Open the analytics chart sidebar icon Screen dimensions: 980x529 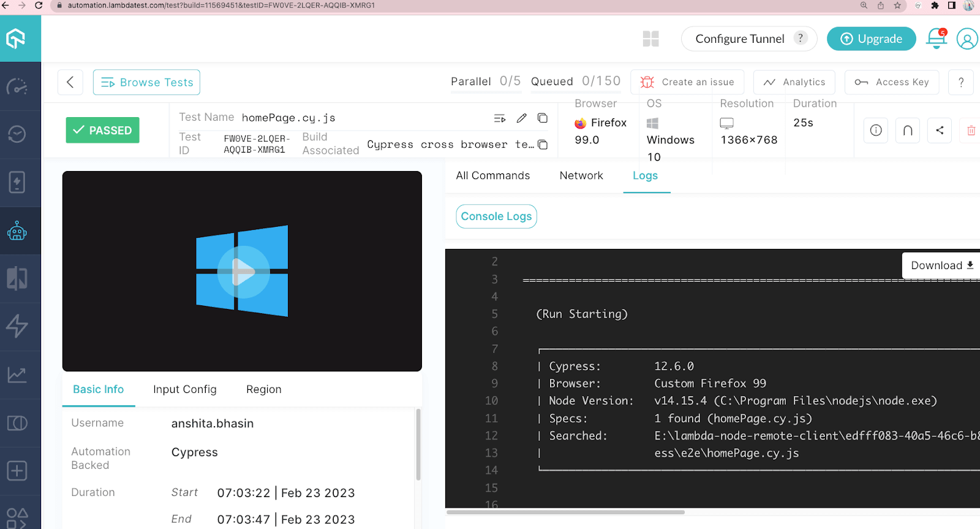17,375
